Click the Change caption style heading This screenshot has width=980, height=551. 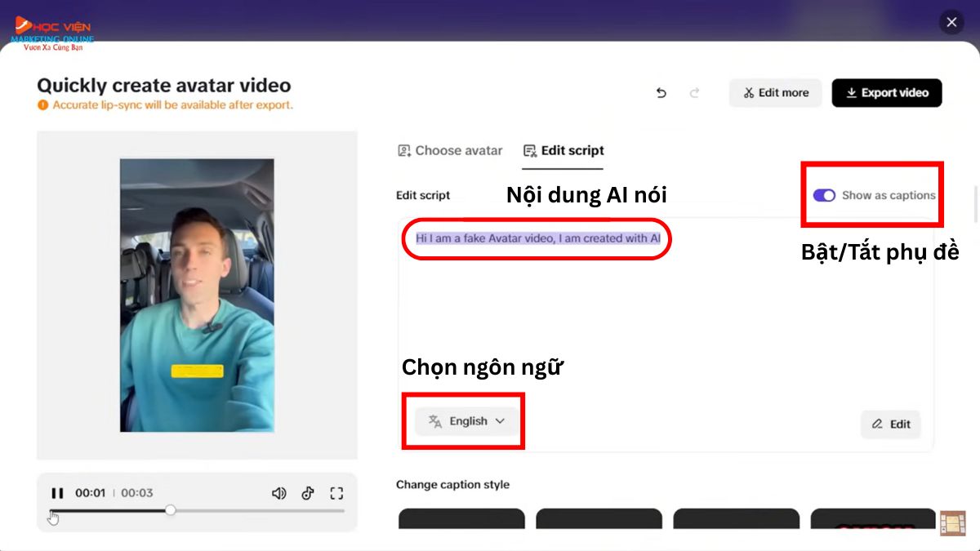point(452,485)
